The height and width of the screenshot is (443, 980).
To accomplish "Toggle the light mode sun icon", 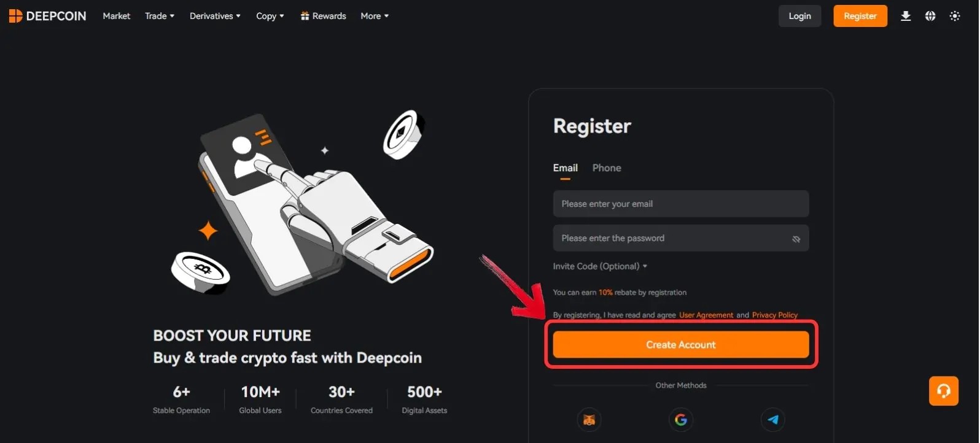I will click(955, 16).
